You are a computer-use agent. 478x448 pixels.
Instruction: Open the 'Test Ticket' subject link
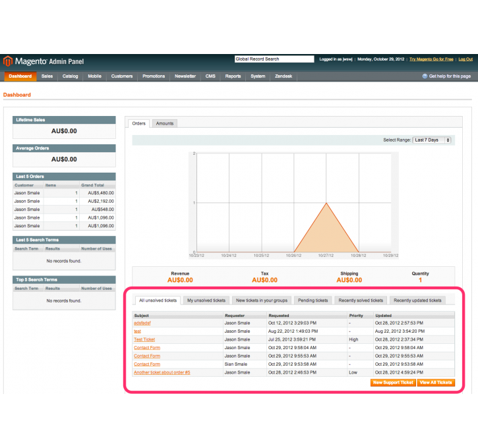pos(144,339)
